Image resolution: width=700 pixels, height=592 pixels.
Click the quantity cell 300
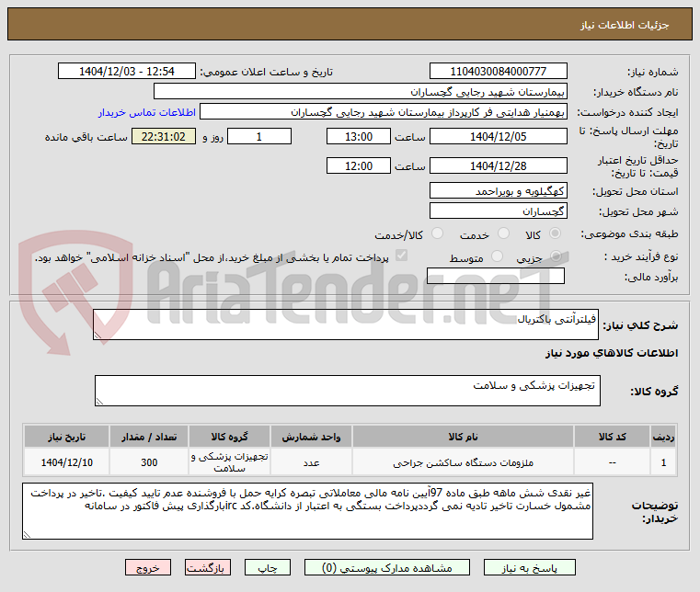point(149,462)
